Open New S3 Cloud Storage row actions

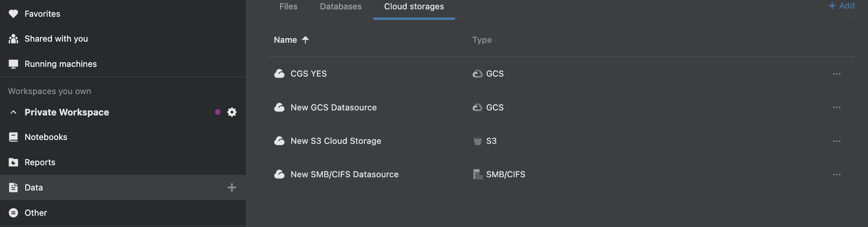click(x=837, y=141)
